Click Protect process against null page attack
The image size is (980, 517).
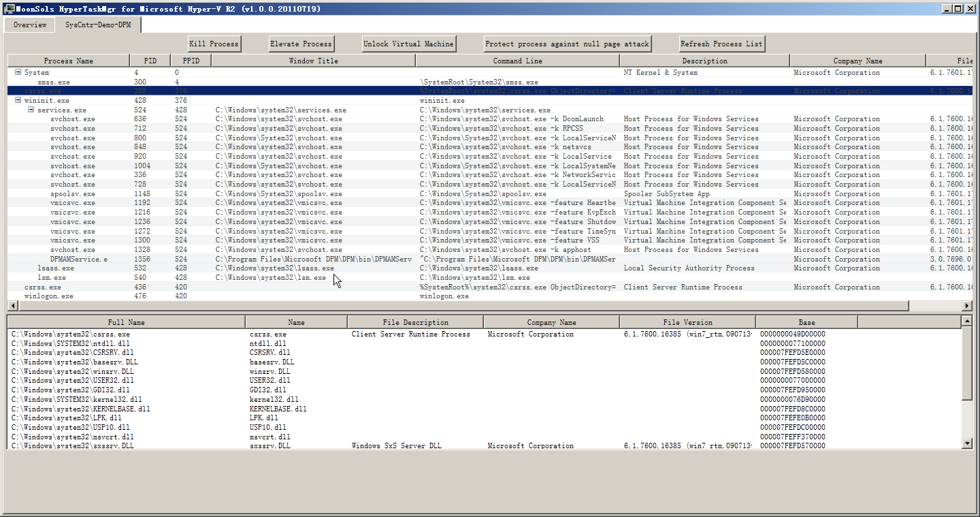click(568, 44)
